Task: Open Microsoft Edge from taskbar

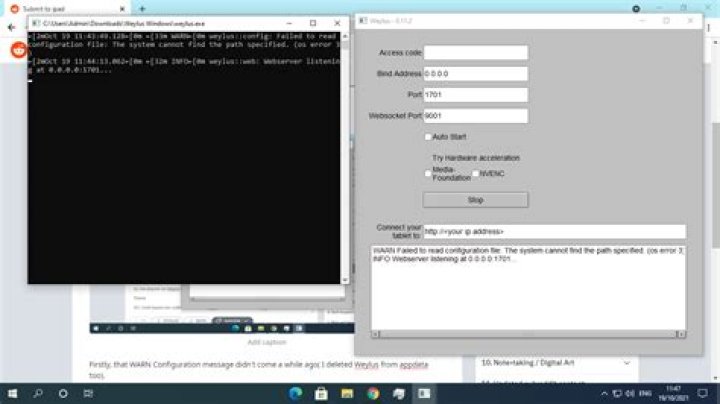Action: point(296,393)
